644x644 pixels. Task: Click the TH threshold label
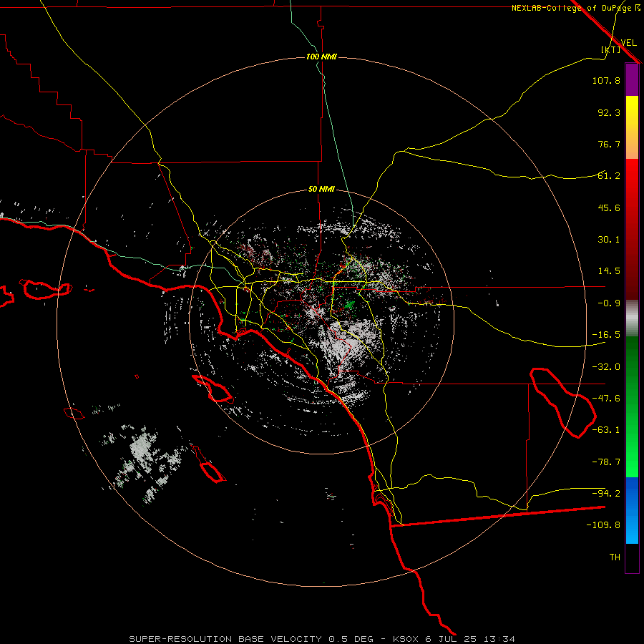615,557
